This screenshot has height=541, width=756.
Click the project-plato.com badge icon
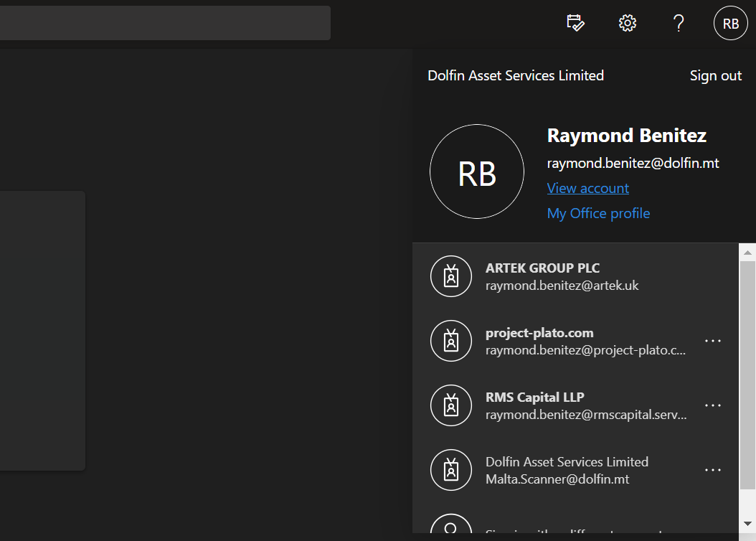450,341
